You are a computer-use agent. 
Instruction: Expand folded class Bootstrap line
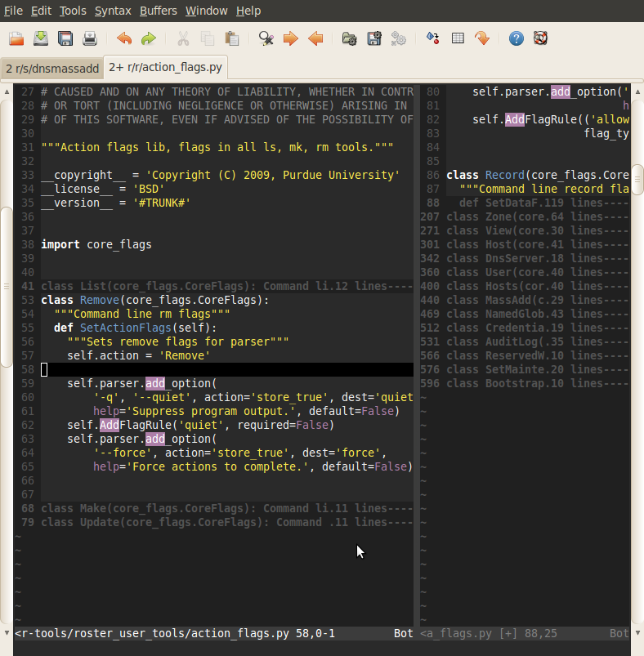pos(538,383)
